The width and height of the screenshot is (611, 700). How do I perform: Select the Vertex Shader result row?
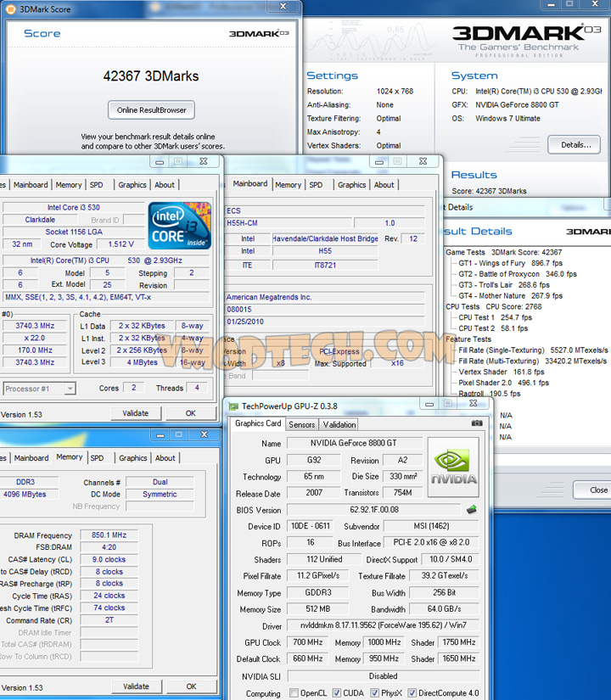(502, 372)
